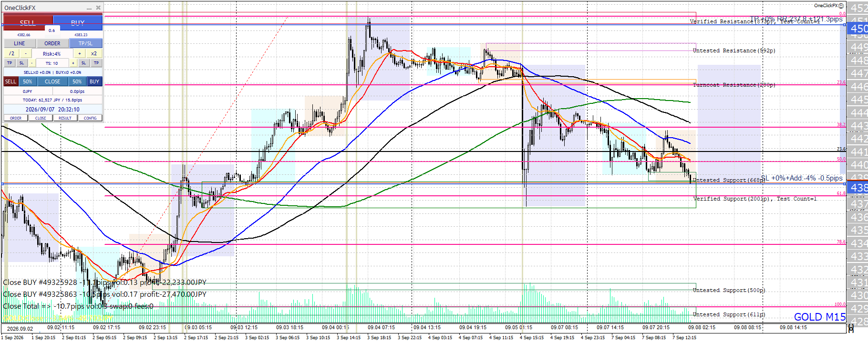Click the right-side SL button

[x=83, y=63]
